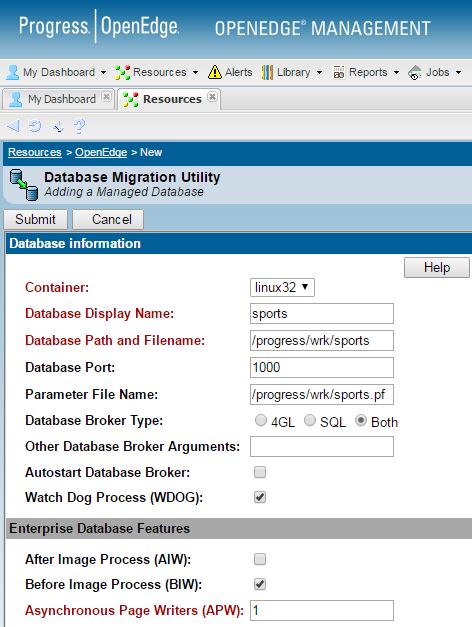Click the 'Database Broker Type:' label
This screenshot has width=472, height=627.
coord(94,420)
